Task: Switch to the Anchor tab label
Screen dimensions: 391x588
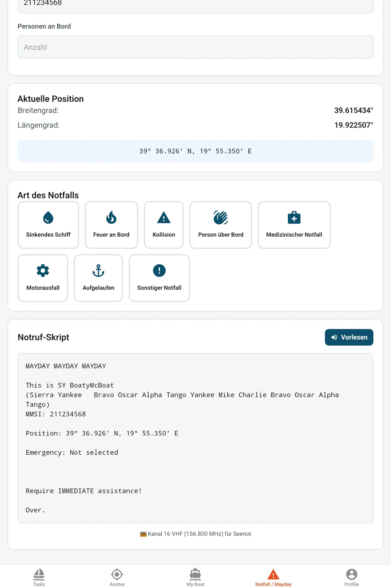Action: (x=117, y=584)
